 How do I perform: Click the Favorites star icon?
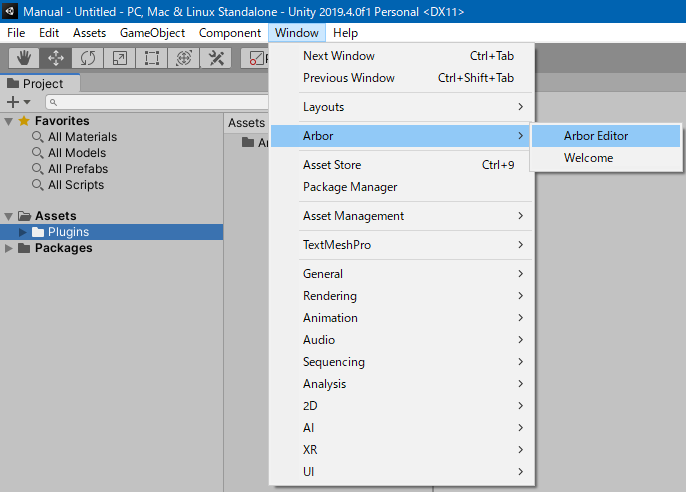[x=24, y=121]
